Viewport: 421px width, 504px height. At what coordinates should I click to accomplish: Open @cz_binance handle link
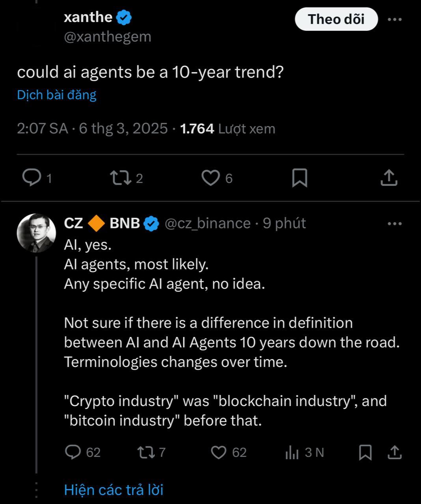tap(207, 223)
